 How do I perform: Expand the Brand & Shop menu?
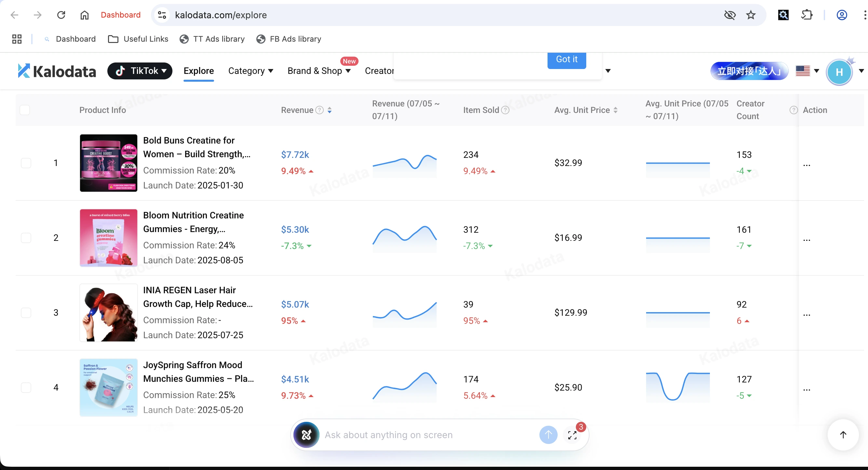319,71
